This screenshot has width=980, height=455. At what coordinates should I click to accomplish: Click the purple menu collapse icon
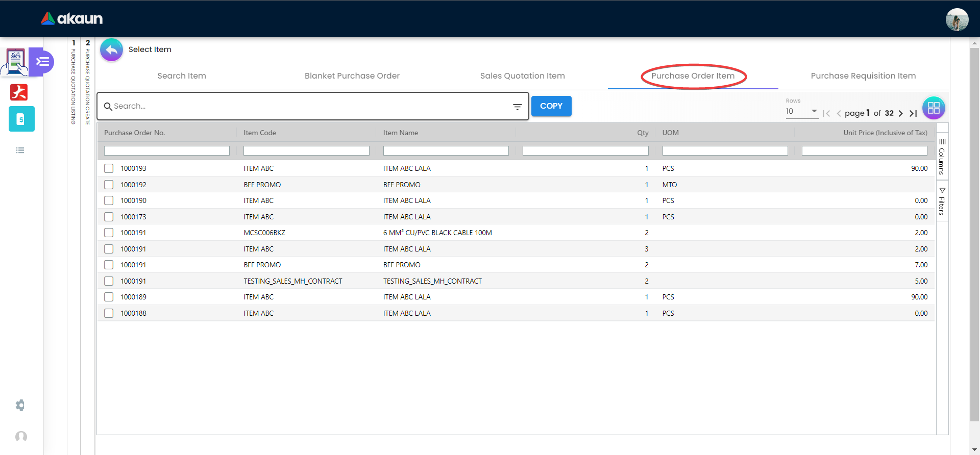click(x=42, y=62)
